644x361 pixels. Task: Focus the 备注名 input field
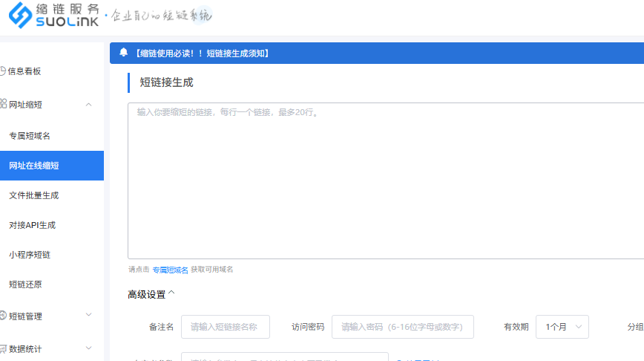225,327
